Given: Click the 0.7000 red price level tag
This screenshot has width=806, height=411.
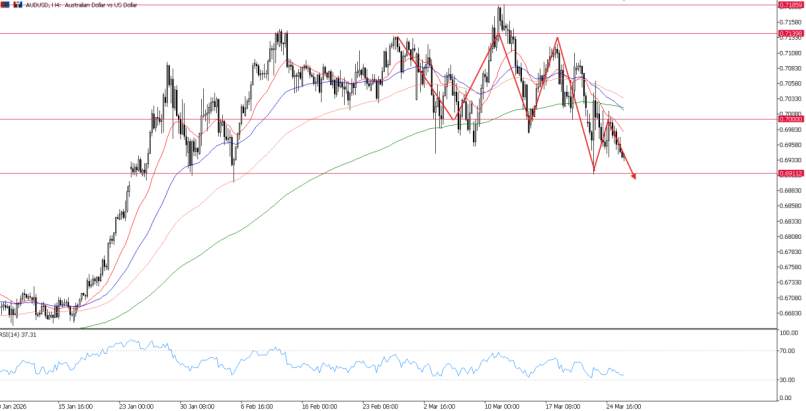Looking at the screenshot, I should tap(792, 119).
